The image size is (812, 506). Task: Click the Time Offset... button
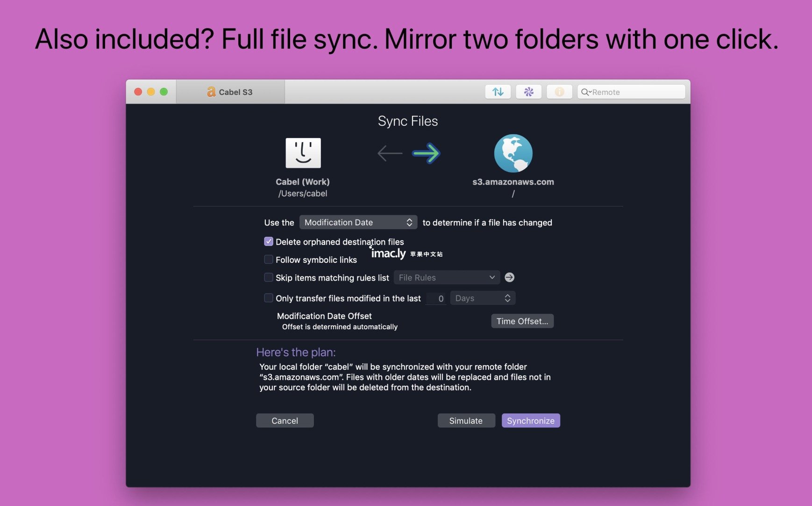[522, 321]
